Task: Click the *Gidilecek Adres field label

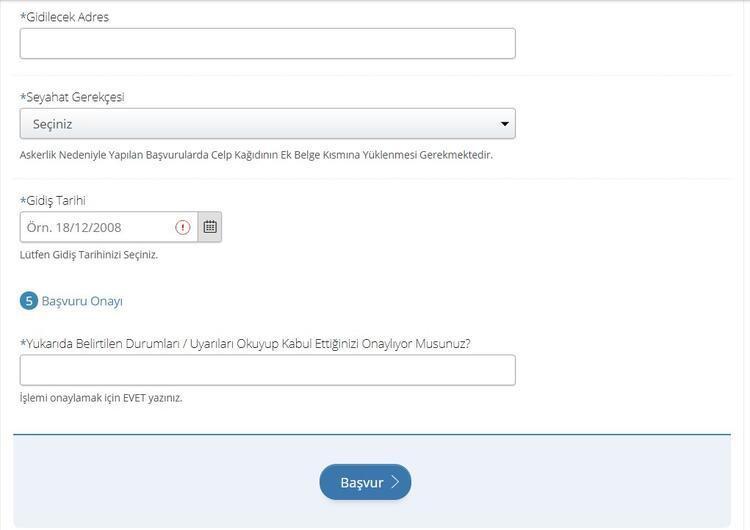Action: (x=65, y=17)
